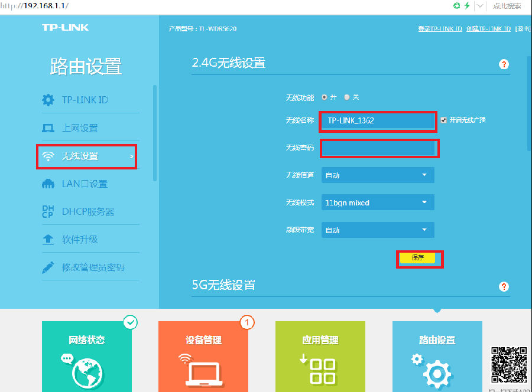The image size is (532, 392).
Task: Click the 退出 link
Action: [523, 29]
